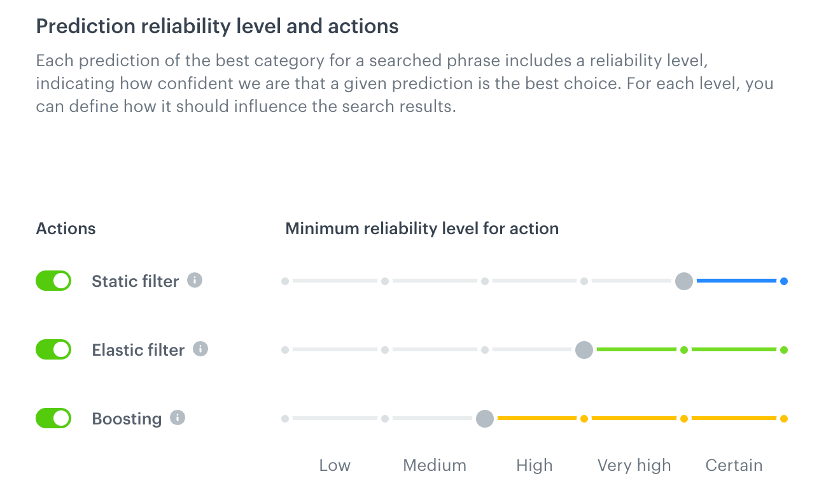The height and width of the screenshot is (504, 826).
Task: Click Elastic filter slider's third stop
Action: tap(485, 350)
